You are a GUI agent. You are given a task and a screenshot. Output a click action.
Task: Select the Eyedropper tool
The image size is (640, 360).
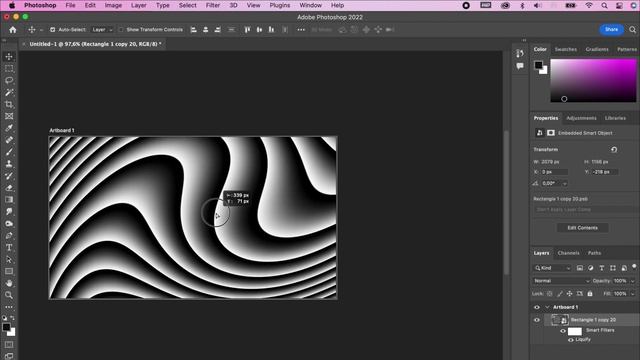point(9,128)
